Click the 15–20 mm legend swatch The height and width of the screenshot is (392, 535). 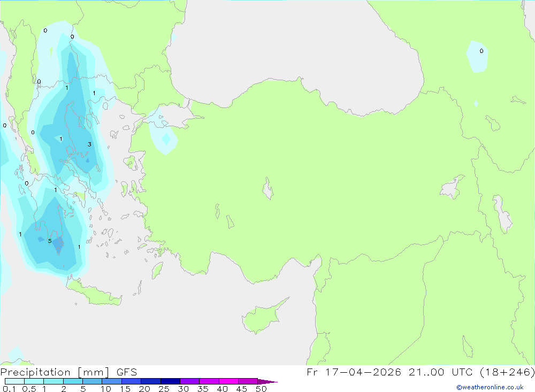pyautogui.click(x=132, y=381)
